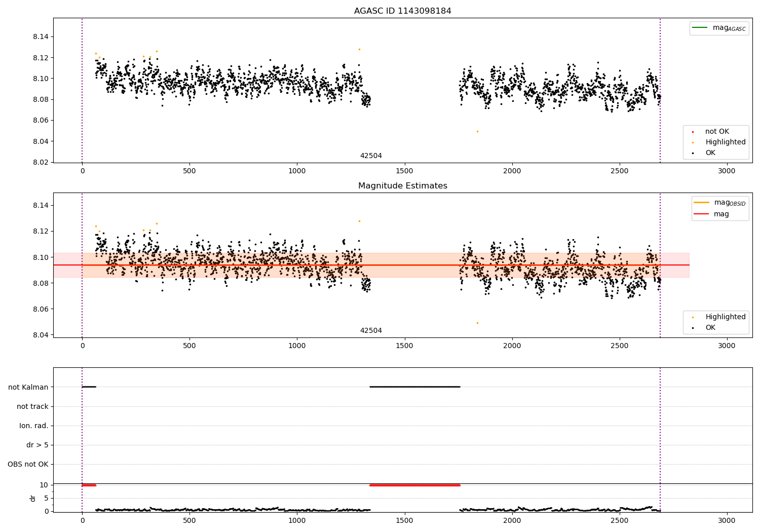
Task: Click the red mag line in Magnitude Estimates plot
Action: point(371,265)
